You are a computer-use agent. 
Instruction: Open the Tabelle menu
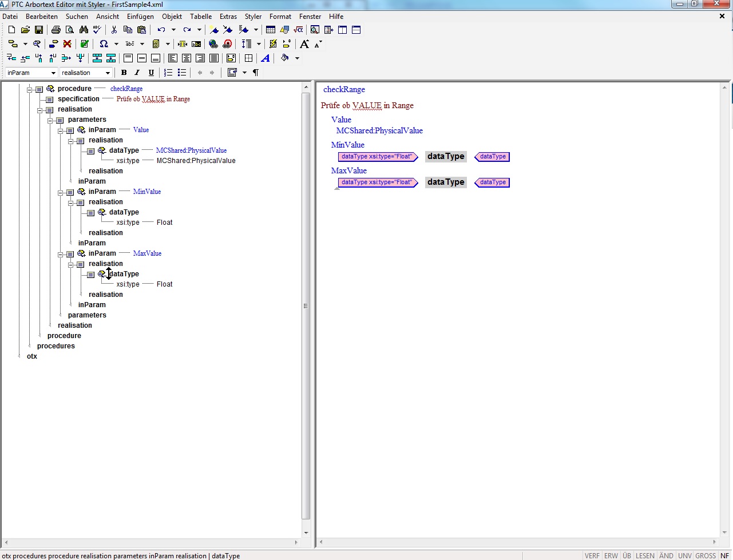click(201, 16)
